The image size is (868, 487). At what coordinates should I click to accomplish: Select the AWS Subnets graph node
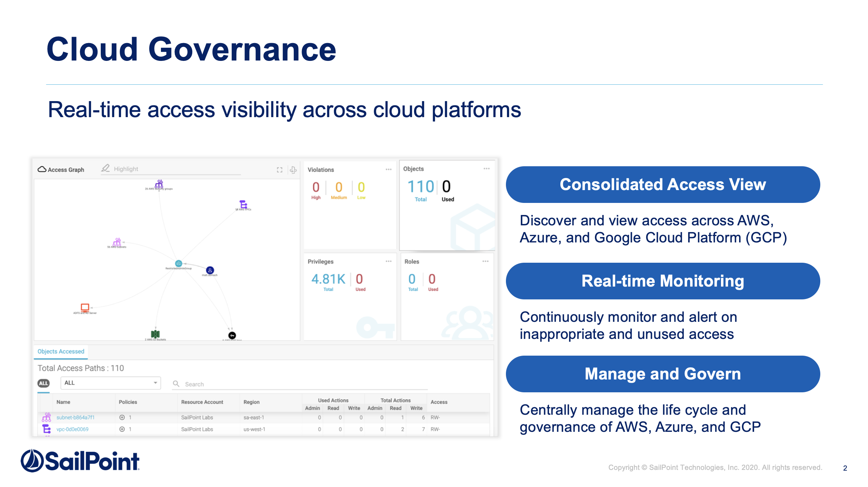(117, 242)
